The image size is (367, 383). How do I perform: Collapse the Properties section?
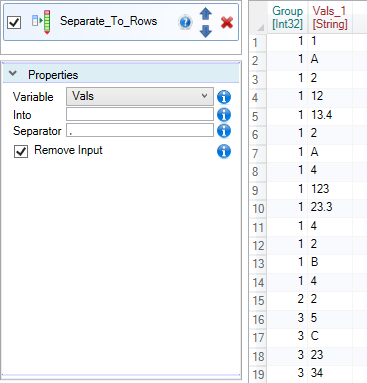pyautogui.click(x=13, y=73)
